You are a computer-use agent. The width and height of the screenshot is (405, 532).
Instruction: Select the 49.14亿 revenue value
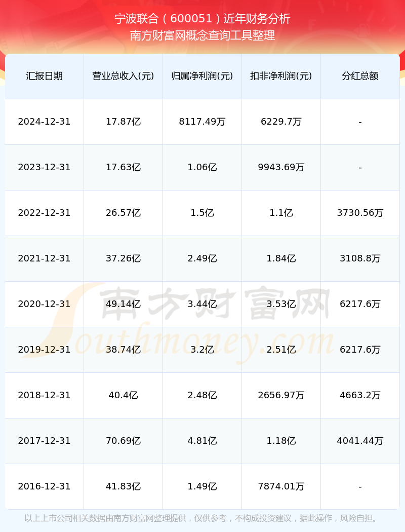124,304
